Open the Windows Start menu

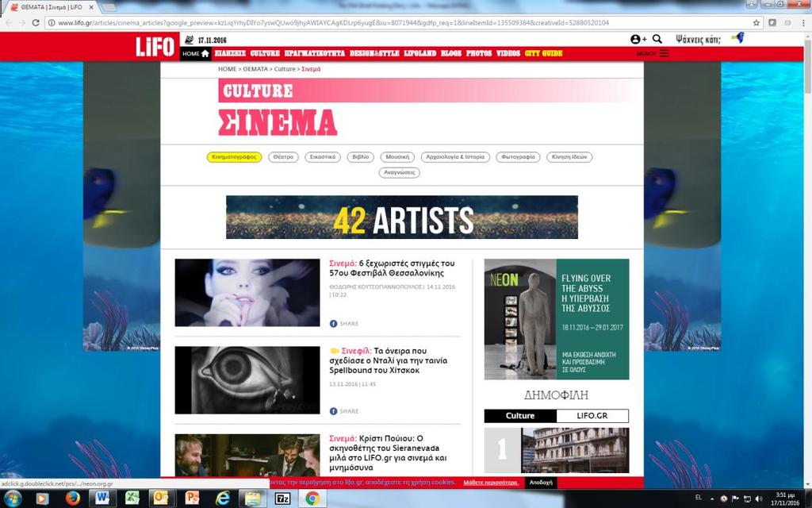coord(13,498)
